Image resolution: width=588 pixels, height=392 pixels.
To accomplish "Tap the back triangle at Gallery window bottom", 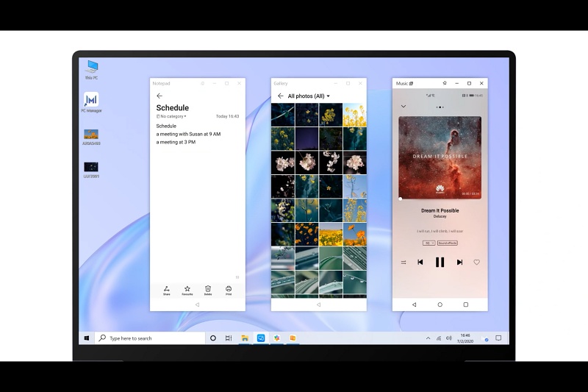I will pyautogui.click(x=319, y=304).
